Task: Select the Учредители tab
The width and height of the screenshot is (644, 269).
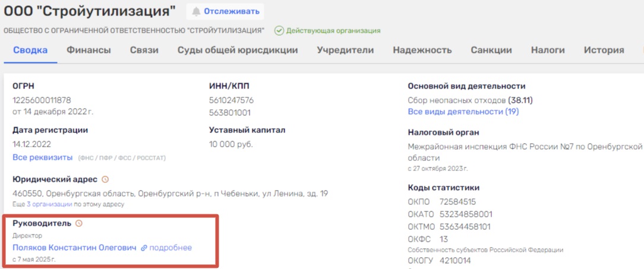Action: [x=345, y=50]
